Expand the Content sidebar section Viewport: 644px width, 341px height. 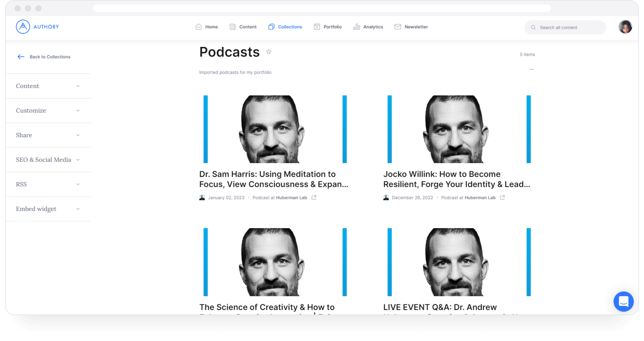click(x=47, y=86)
